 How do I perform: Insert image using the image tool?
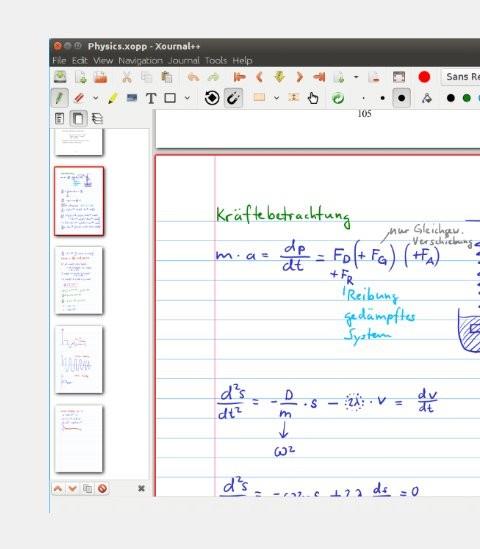pyautogui.click(x=132, y=98)
